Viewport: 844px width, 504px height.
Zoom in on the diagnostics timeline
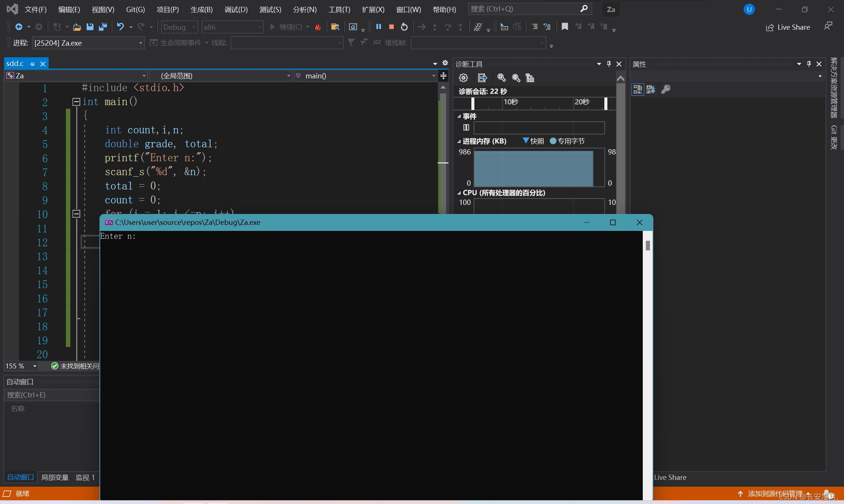(501, 78)
